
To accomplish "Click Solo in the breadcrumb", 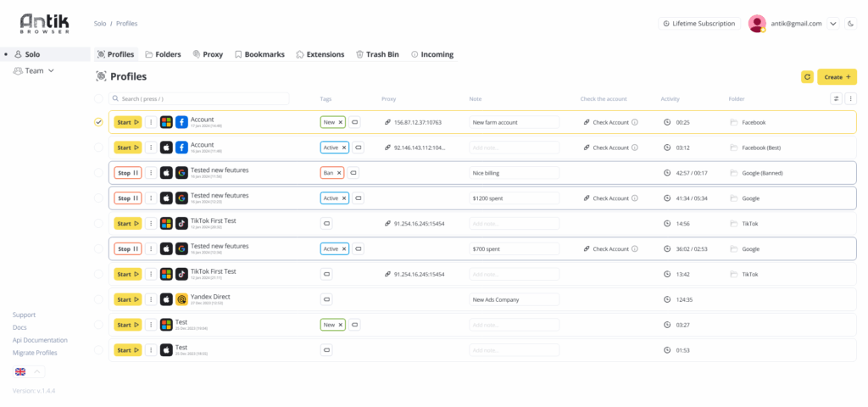I will click(100, 24).
